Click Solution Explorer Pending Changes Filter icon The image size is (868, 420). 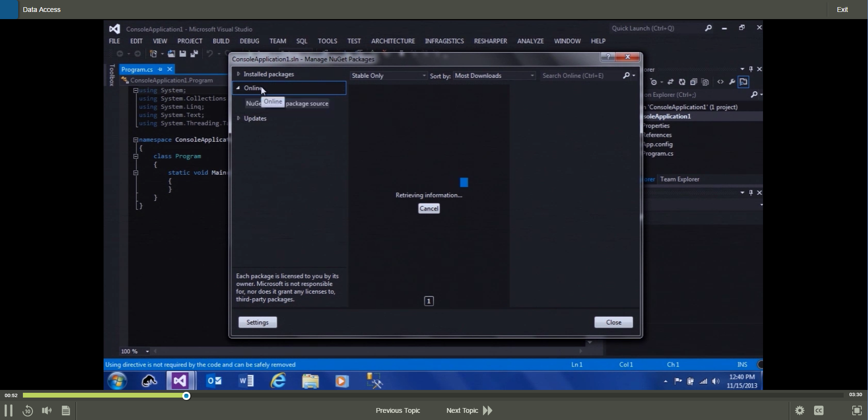point(654,82)
